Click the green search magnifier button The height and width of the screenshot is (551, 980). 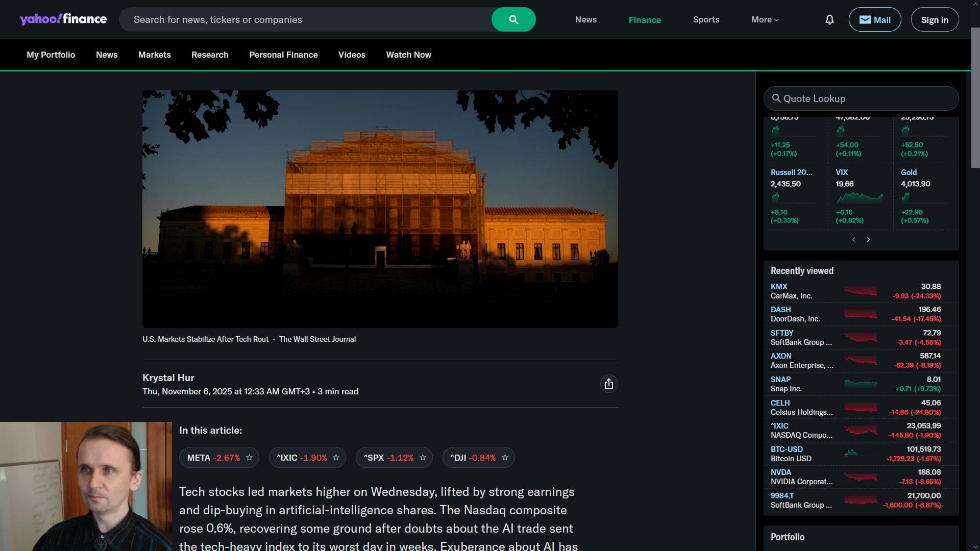(513, 20)
